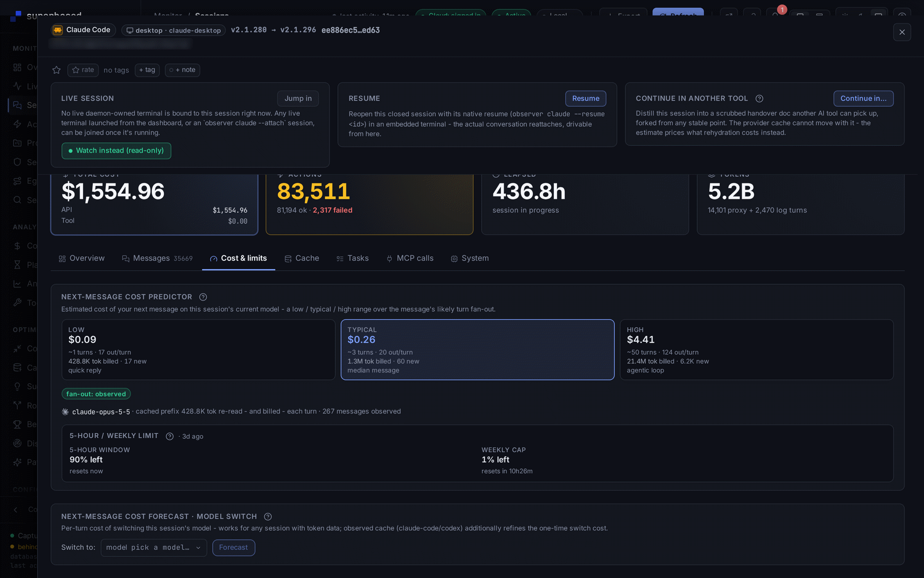Screen dimensions: 924x578
Task: Open help for Next-Message Cost Predictor
Action: [203, 297]
